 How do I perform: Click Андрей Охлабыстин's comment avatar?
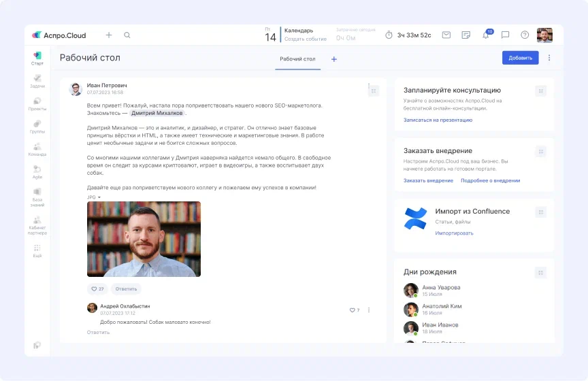(x=92, y=308)
